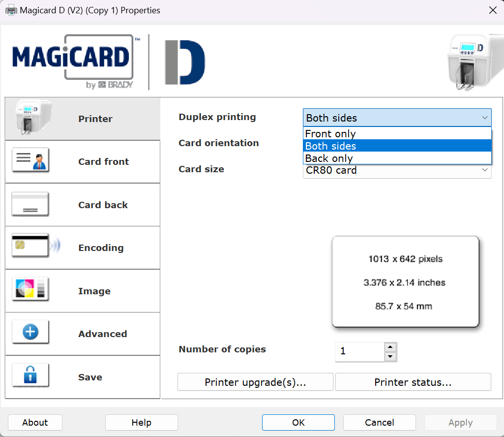Choose Both sides in the list
Viewport: 504px width, 437px height.
click(397, 146)
